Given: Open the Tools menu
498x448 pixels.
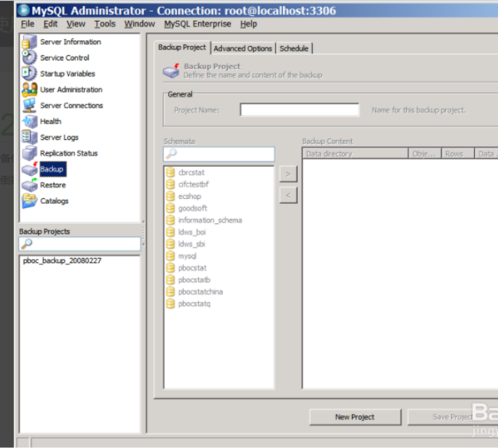Looking at the screenshot, I should tap(105, 24).
